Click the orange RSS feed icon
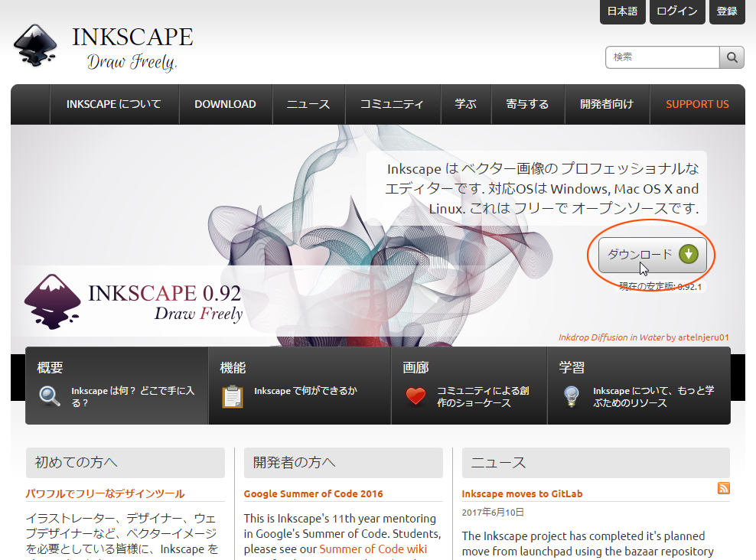This screenshot has width=756, height=560. (723, 489)
